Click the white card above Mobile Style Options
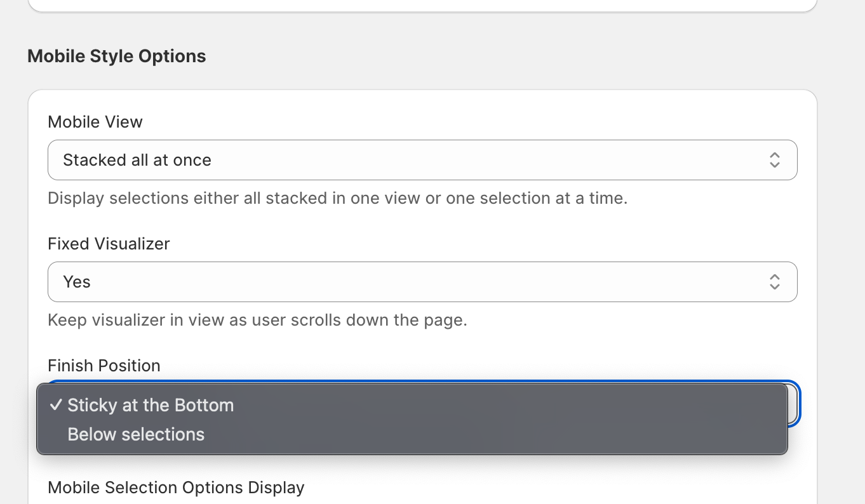865x504 pixels. click(x=422, y=4)
